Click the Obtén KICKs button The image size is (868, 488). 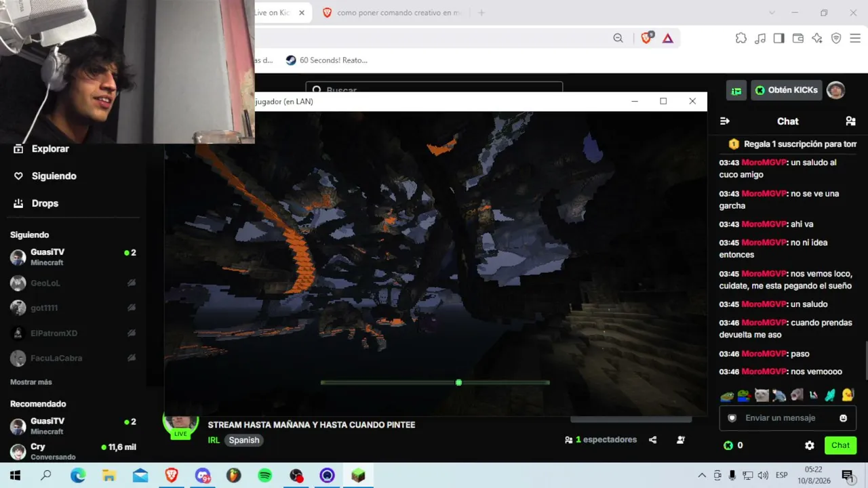coord(787,90)
